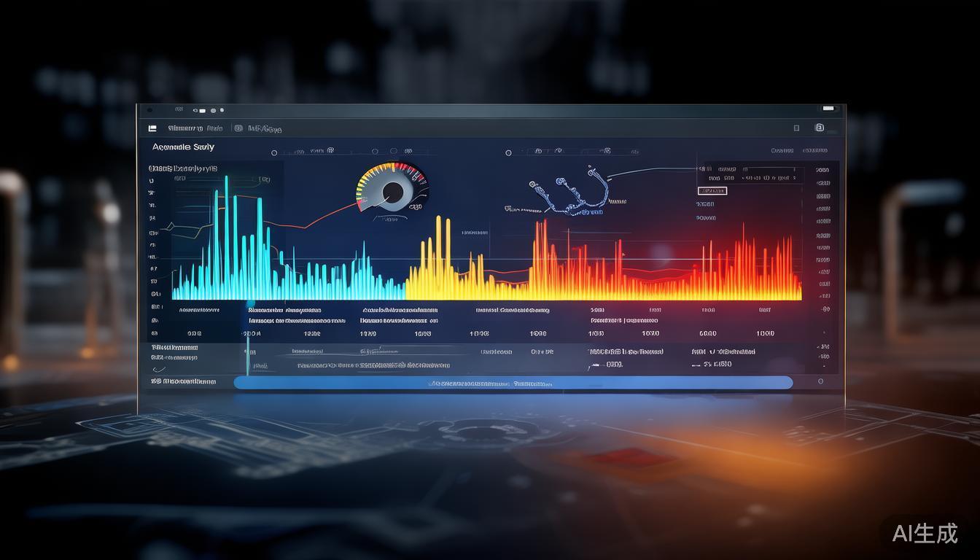The width and height of the screenshot is (980, 560).
Task: Click the wide blue button at the bottom
Action: [x=513, y=383]
